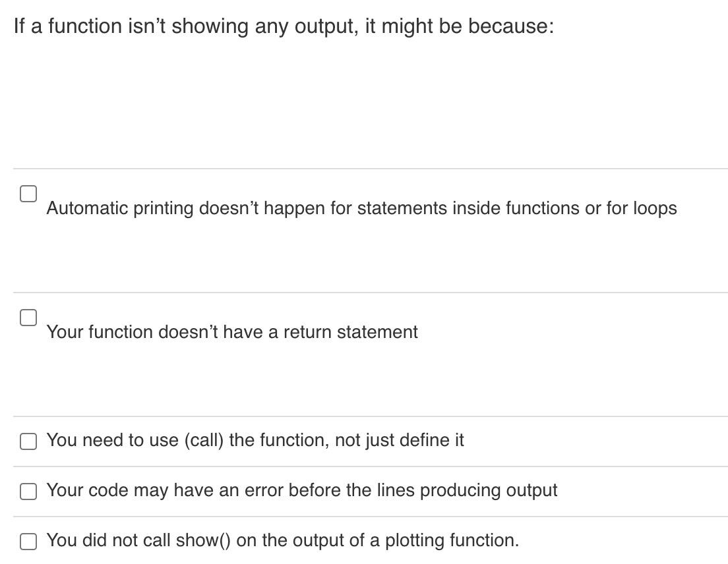
Task: Check the 'You need to use (call) the function' box
Action: 28,441
